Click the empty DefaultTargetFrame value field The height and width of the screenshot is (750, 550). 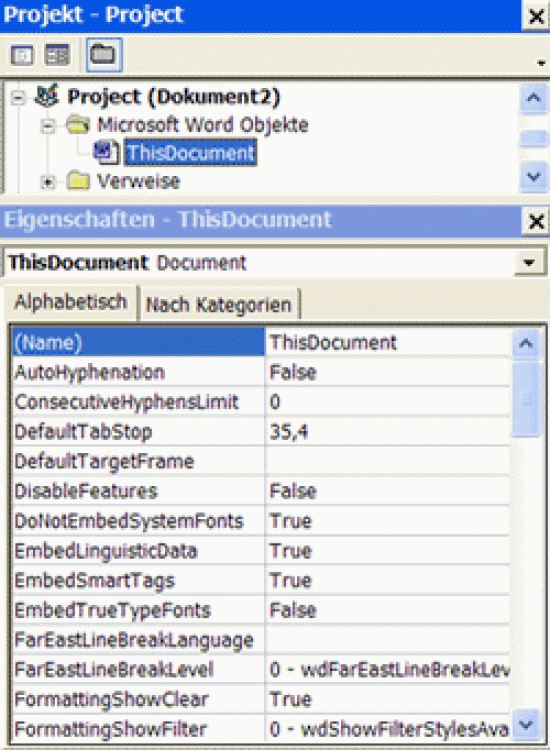tap(388, 462)
